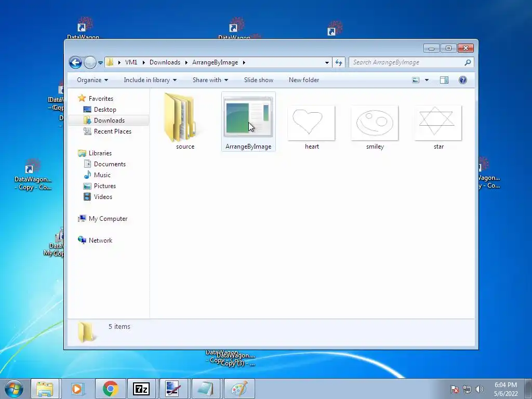Image resolution: width=532 pixels, height=399 pixels.
Task: Create a New folder
Action: pos(304,80)
